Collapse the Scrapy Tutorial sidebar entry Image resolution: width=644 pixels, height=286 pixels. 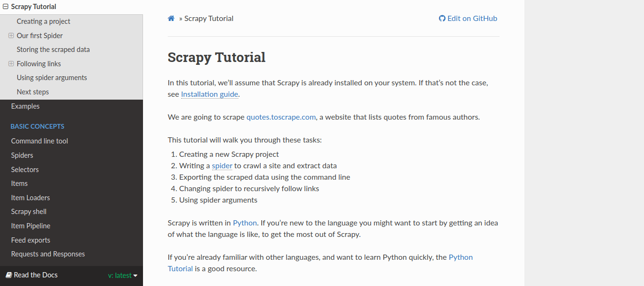click(x=4, y=6)
